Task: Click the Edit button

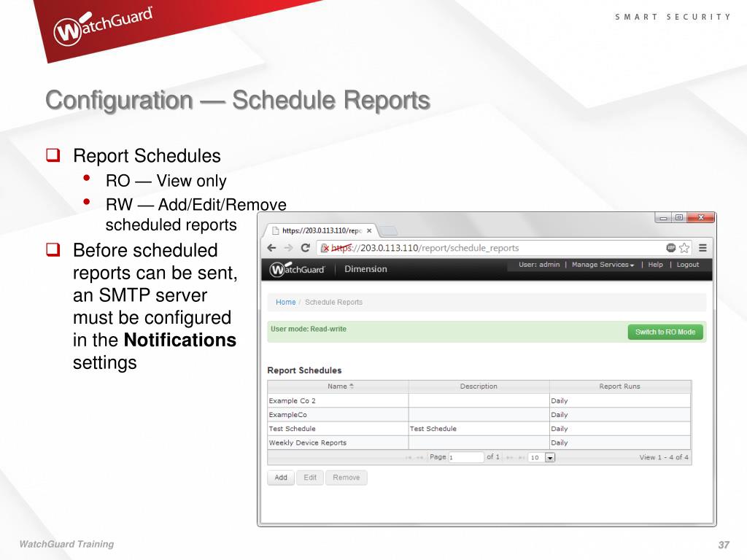Action: pyautogui.click(x=309, y=478)
